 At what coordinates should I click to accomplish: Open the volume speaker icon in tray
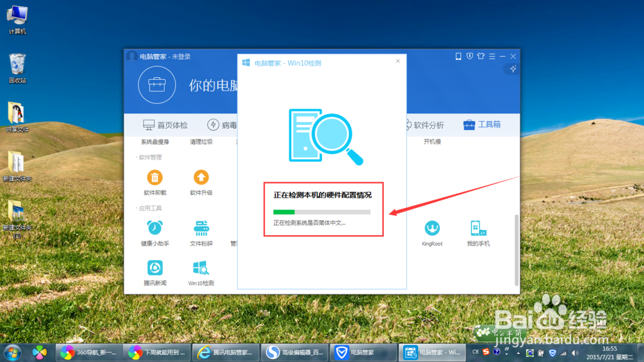[575, 353]
